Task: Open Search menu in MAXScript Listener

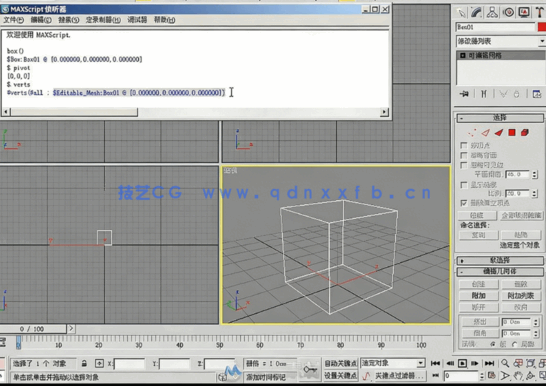Action: pos(69,20)
